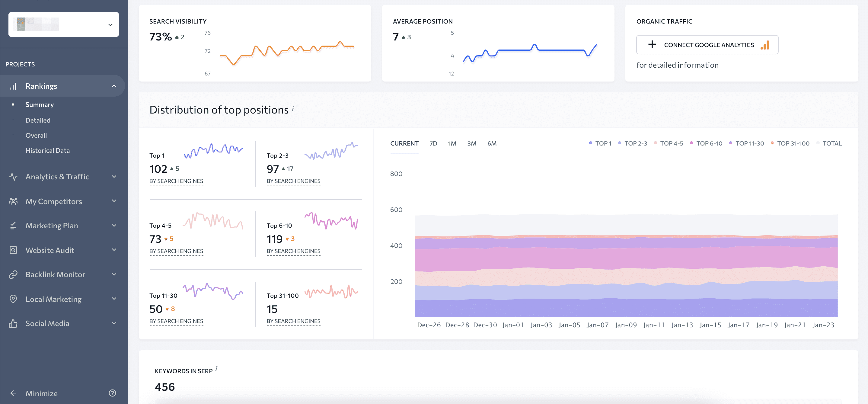This screenshot has width=868, height=404.
Task: Click the My Competitors people icon
Action: pyautogui.click(x=13, y=201)
